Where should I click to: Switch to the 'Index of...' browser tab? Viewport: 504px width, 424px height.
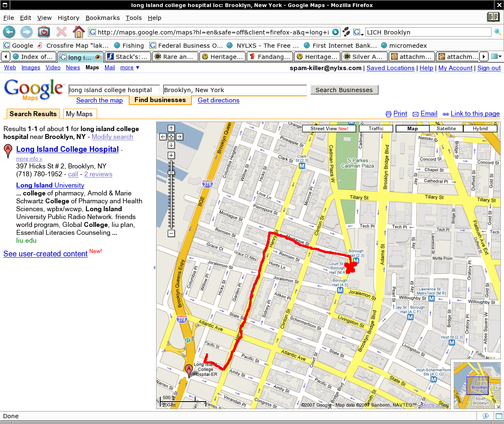pos(33,56)
